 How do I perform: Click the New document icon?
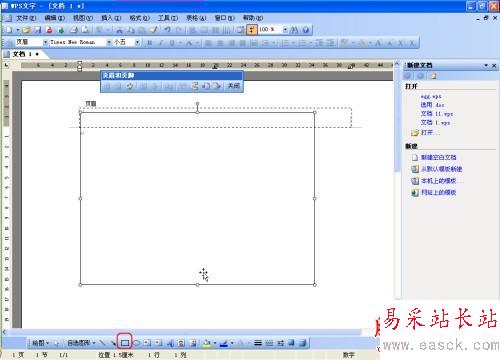click(9, 30)
